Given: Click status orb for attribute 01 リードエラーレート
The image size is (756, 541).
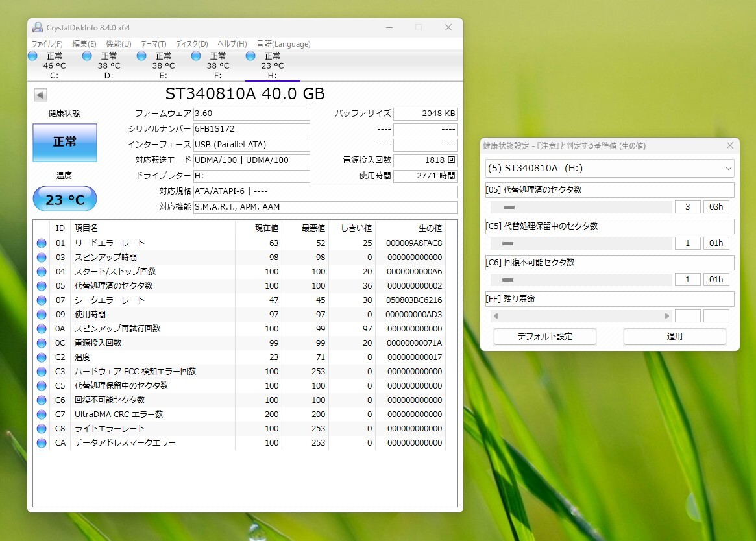Looking at the screenshot, I should tap(42, 243).
